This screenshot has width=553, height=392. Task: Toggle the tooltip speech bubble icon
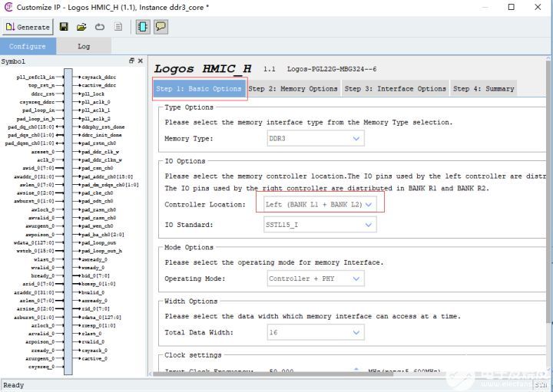(161, 27)
